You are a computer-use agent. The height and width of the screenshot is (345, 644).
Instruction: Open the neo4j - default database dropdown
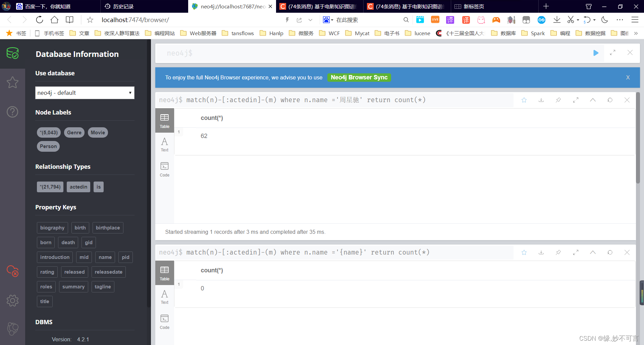[85, 93]
